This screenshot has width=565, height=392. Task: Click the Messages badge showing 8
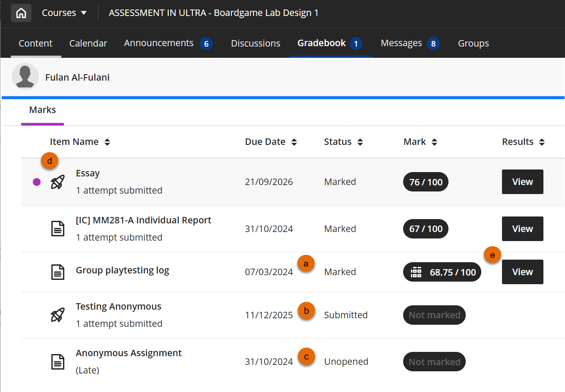(x=433, y=44)
